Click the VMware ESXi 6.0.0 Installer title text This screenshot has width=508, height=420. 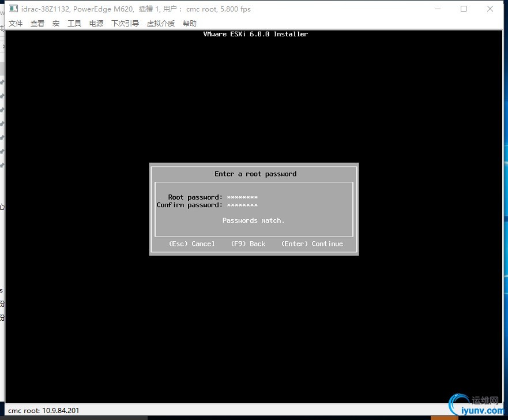tap(255, 34)
